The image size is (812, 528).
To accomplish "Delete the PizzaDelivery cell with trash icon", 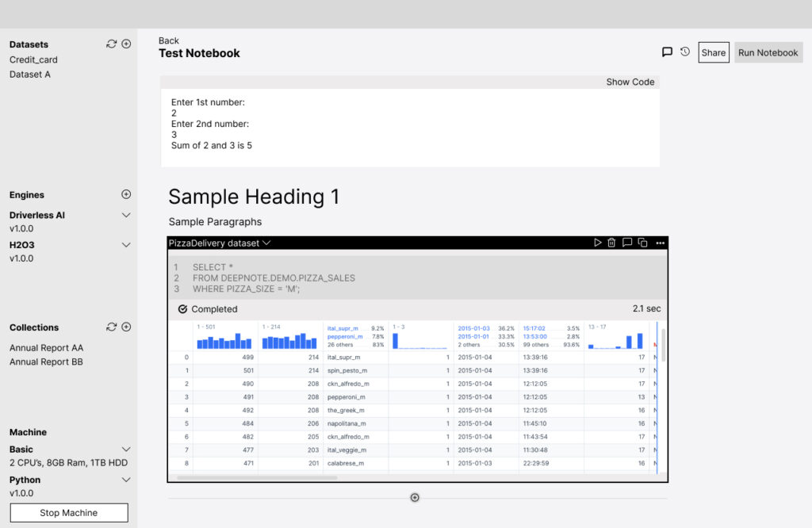I will pyautogui.click(x=611, y=243).
